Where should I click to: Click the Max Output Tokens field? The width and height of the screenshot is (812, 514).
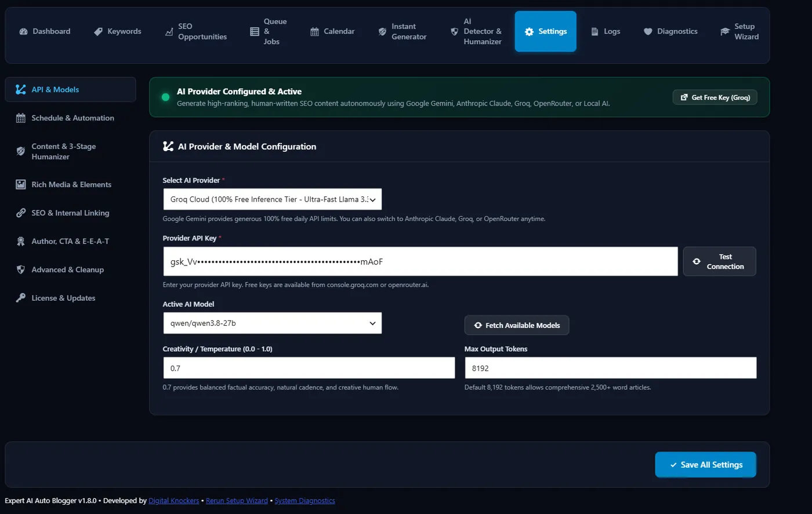click(611, 368)
